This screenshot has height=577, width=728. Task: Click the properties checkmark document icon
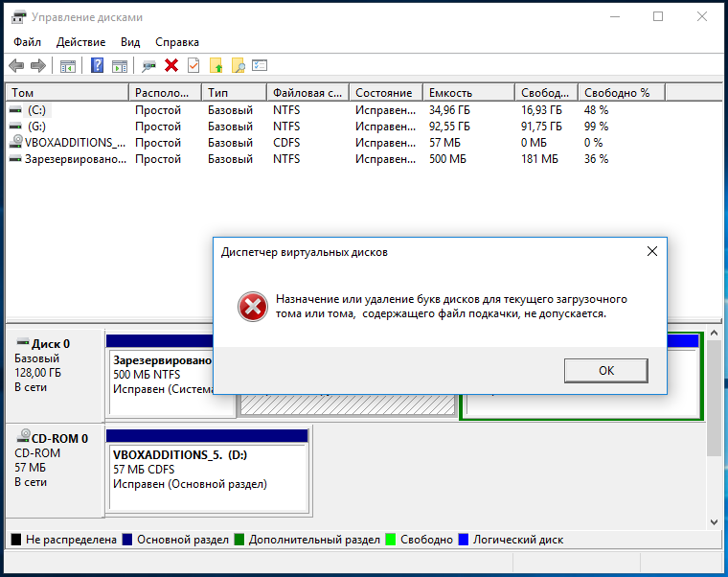click(x=193, y=65)
